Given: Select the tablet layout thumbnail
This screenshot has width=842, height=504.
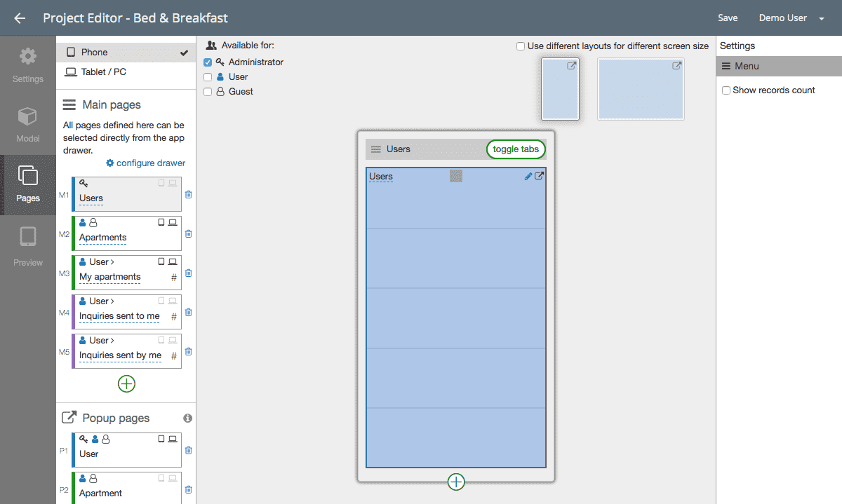Looking at the screenshot, I should [x=641, y=89].
